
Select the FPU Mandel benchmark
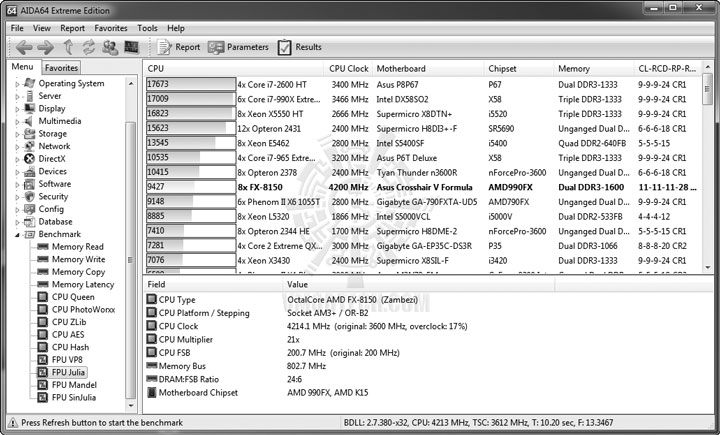tap(74, 385)
